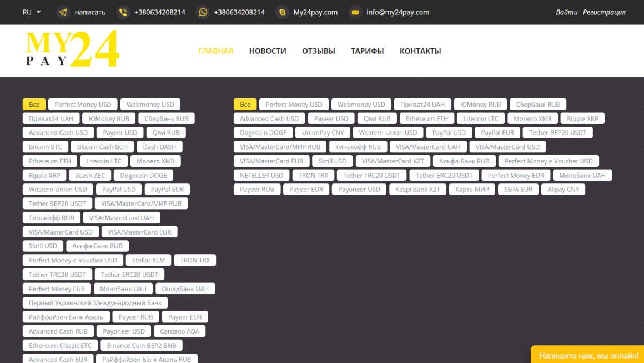This screenshot has height=363, width=644.
Task: Select the Bitcoin Cash BCH tag
Action: (102, 147)
